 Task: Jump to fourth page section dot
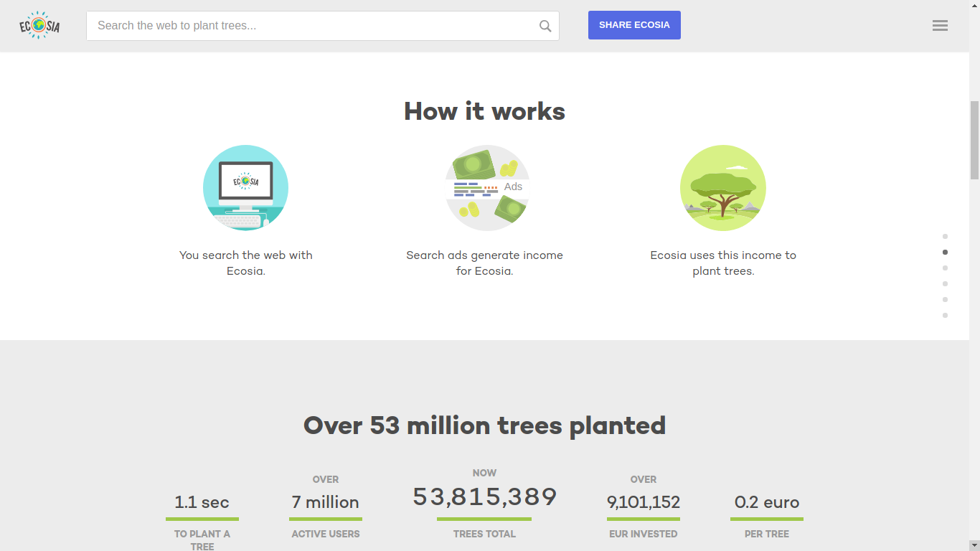coord(945,283)
